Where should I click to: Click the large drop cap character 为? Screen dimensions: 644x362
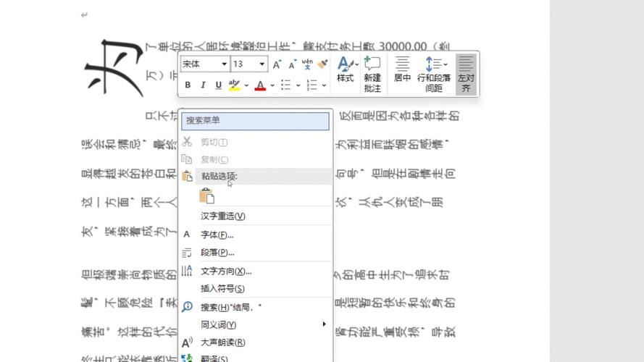pyautogui.click(x=113, y=68)
